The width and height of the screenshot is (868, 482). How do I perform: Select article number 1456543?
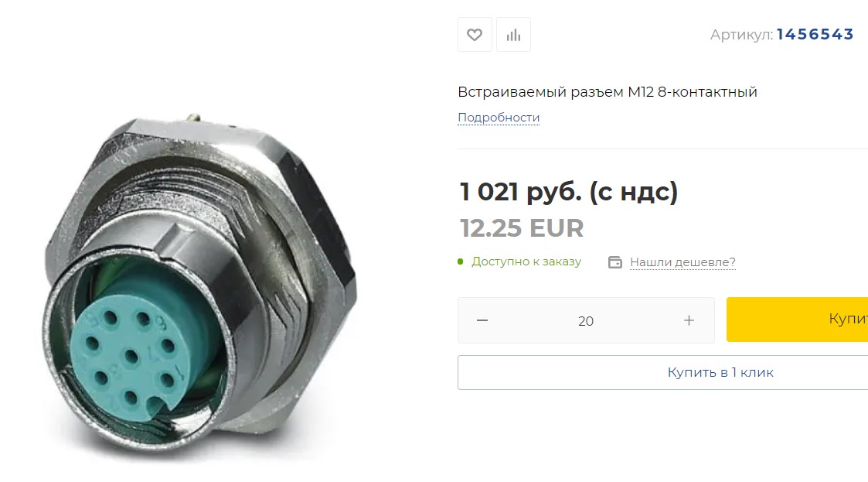point(815,34)
